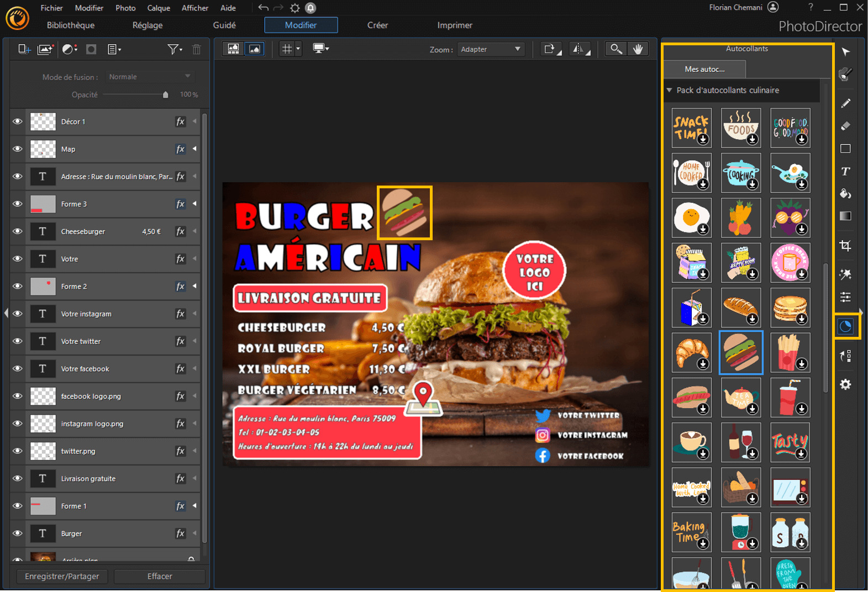
Task: Activate the Crop tool
Action: tap(845, 245)
